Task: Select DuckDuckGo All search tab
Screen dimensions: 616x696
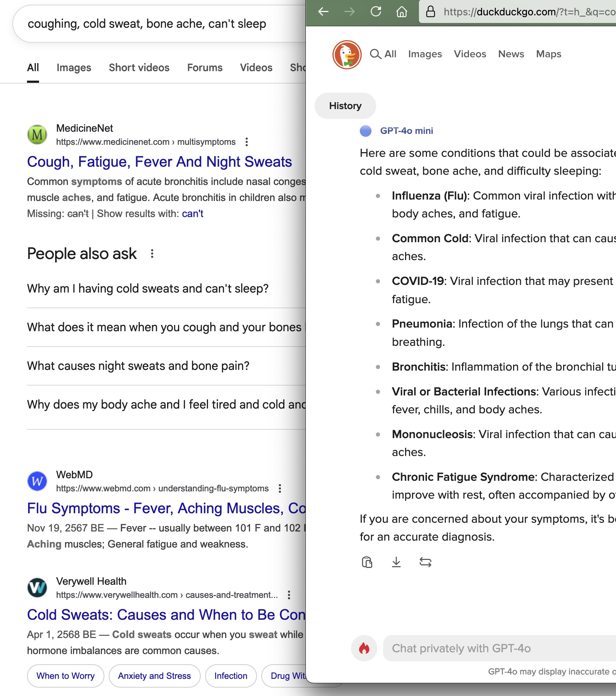Action: point(383,54)
